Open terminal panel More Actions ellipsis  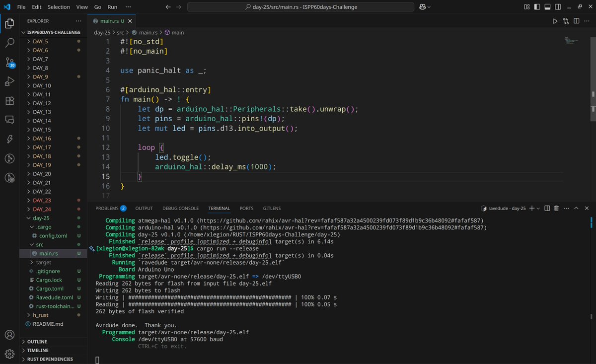(566, 209)
